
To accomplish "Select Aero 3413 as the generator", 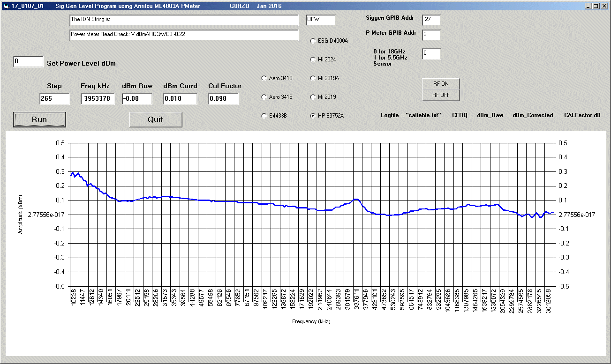I will 264,78.
